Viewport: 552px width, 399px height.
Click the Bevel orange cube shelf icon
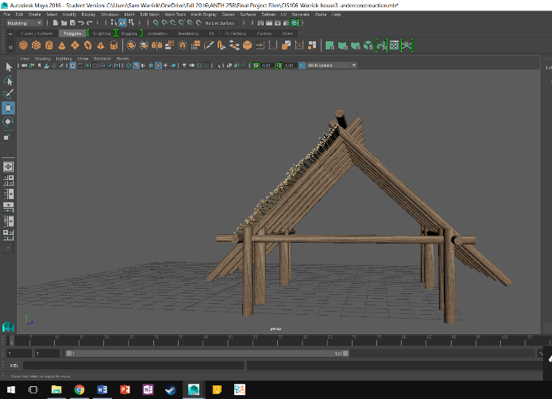[x=247, y=45]
